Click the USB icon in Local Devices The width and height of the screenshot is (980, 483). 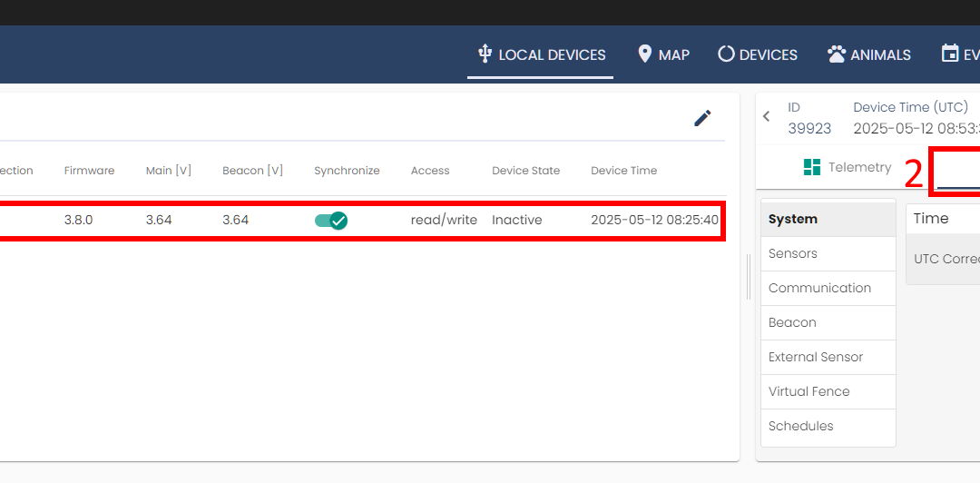(485, 54)
